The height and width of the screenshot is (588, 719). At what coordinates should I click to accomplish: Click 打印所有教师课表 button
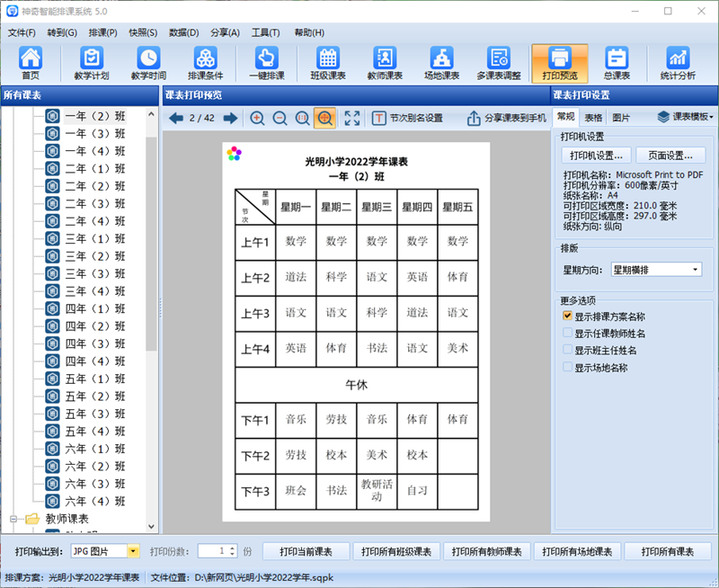(486, 551)
